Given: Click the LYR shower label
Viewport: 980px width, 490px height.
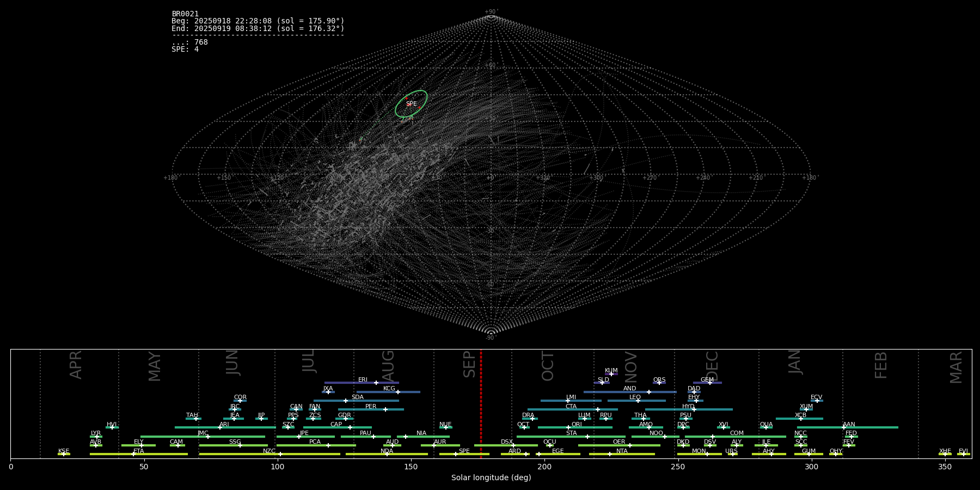Looking at the screenshot, I should point(96,433).
